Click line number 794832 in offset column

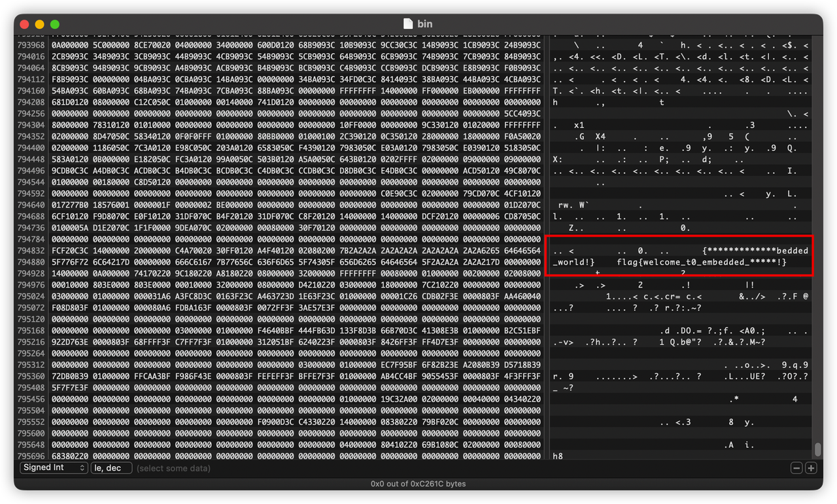31,251
